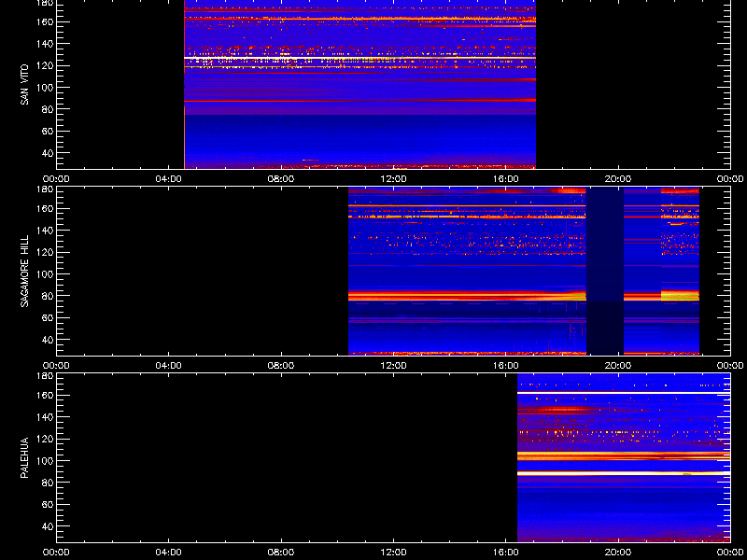
Task: Pick the 16:00 tick under Palehua plot
Action: (x=506, y=553)
